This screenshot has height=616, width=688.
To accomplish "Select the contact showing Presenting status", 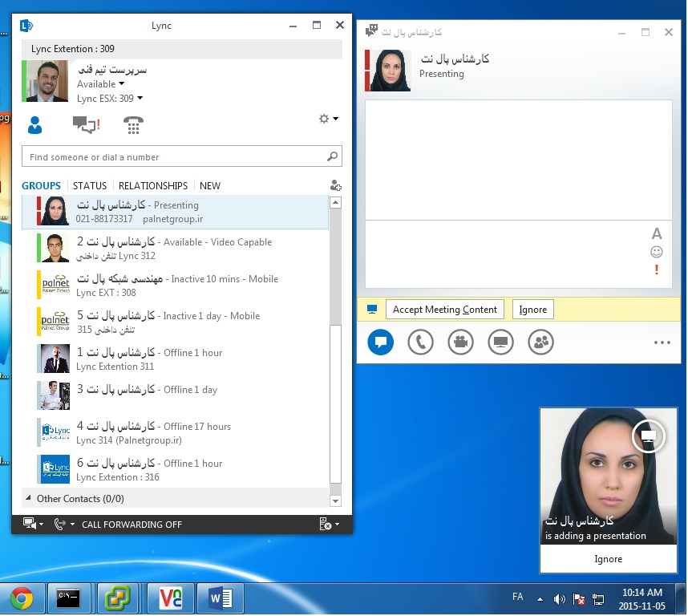I will [x=175, y=212].
